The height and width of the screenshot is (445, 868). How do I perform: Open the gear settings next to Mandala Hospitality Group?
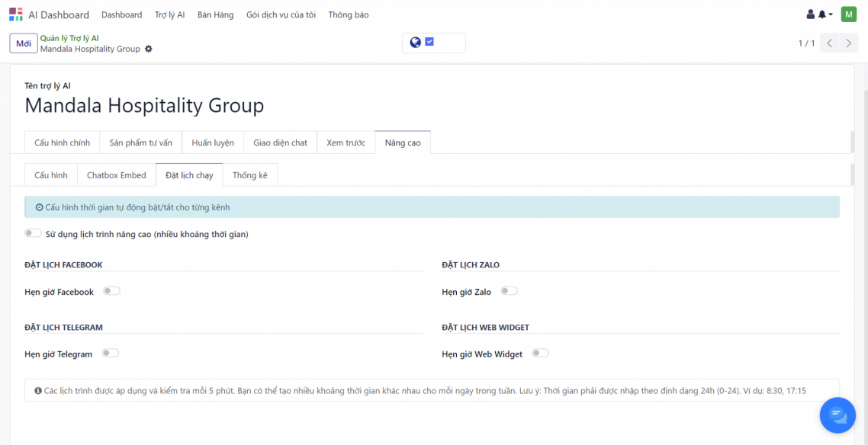149,49
